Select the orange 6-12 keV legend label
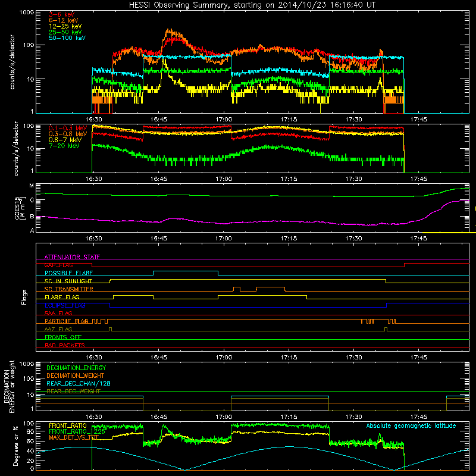 [63, 20]
